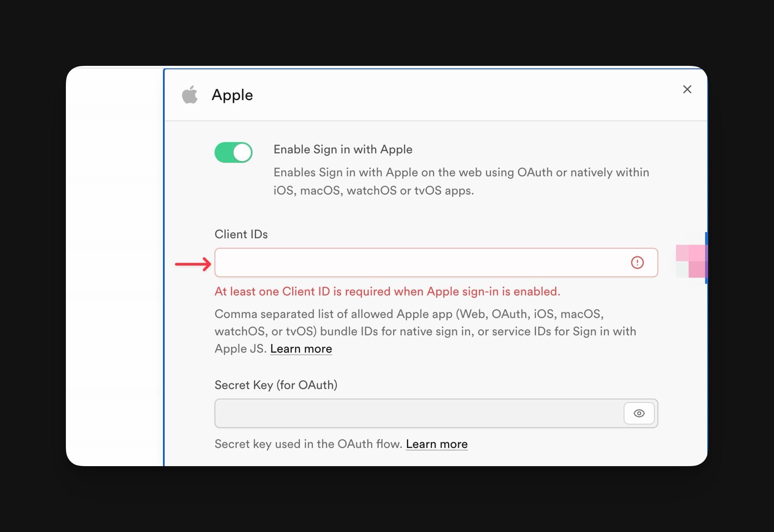This screenshot has width=774, height=532.
Task: Reveal the secret key with eye icon
Action: 639,413
